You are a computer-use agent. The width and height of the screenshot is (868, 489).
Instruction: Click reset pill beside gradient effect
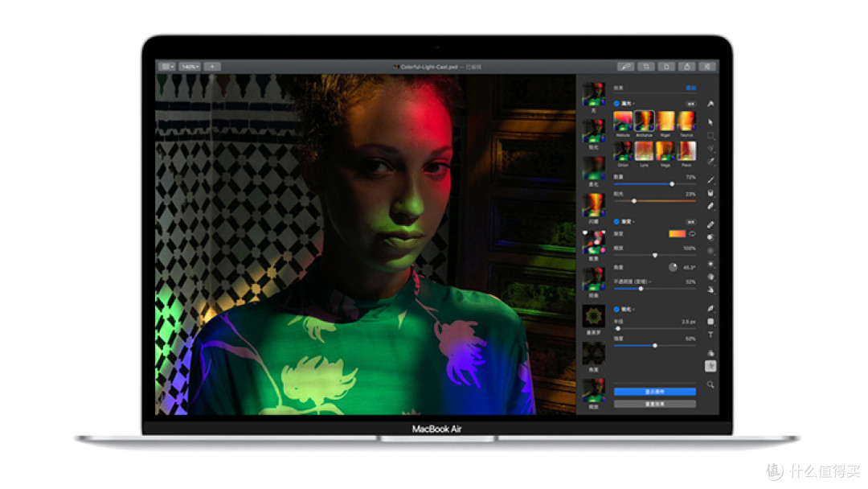pos(691,221)
